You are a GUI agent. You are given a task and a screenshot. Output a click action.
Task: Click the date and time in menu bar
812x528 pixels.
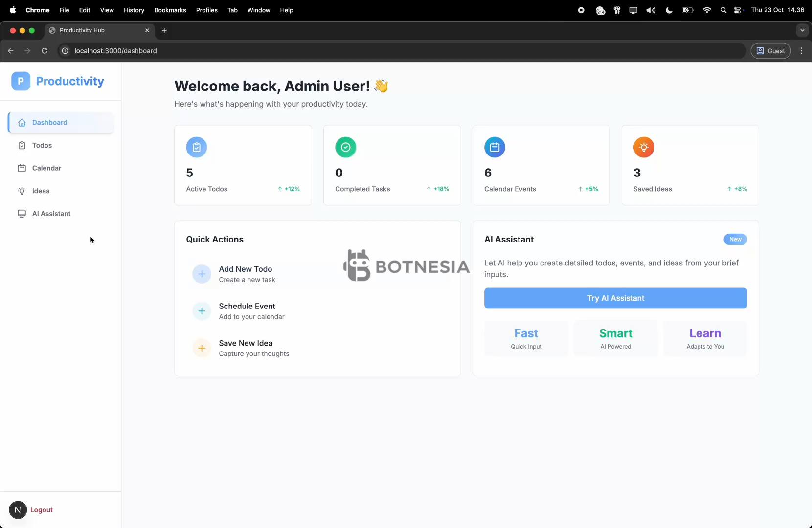(x=777, y=10)
